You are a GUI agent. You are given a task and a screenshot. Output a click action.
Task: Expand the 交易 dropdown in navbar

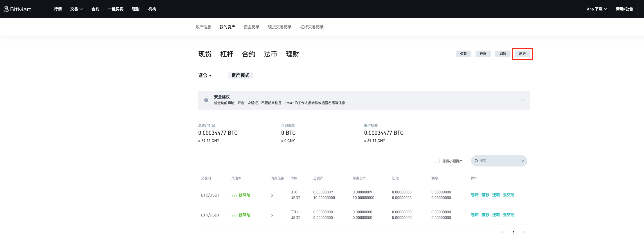76,9
